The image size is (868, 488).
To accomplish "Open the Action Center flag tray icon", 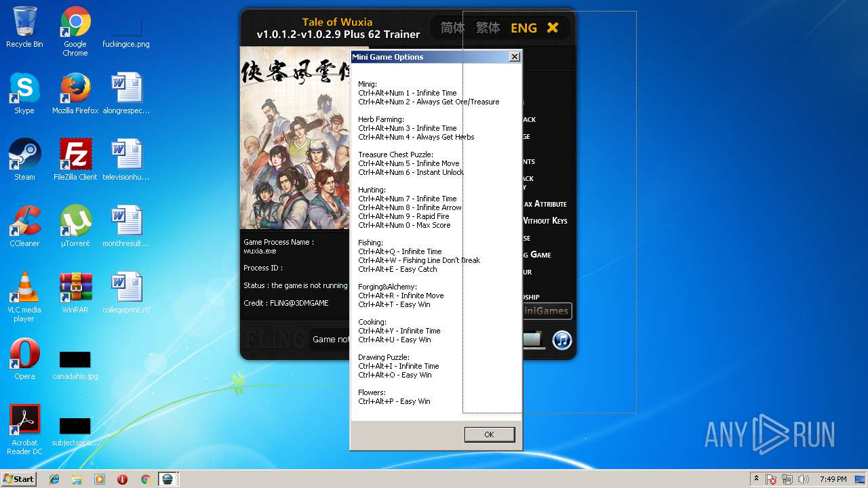I will 772,479.
